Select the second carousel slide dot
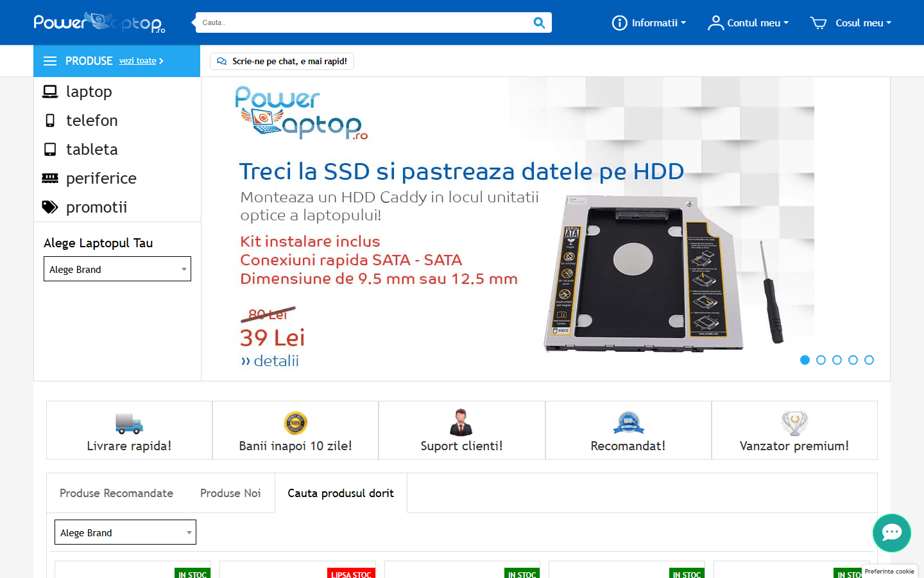 coord(821,360)
